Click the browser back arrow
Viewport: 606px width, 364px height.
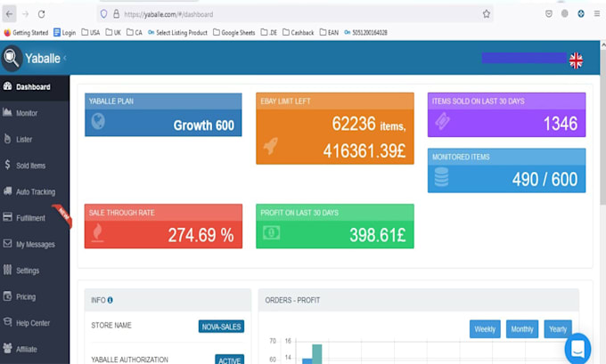coord(9,14)
